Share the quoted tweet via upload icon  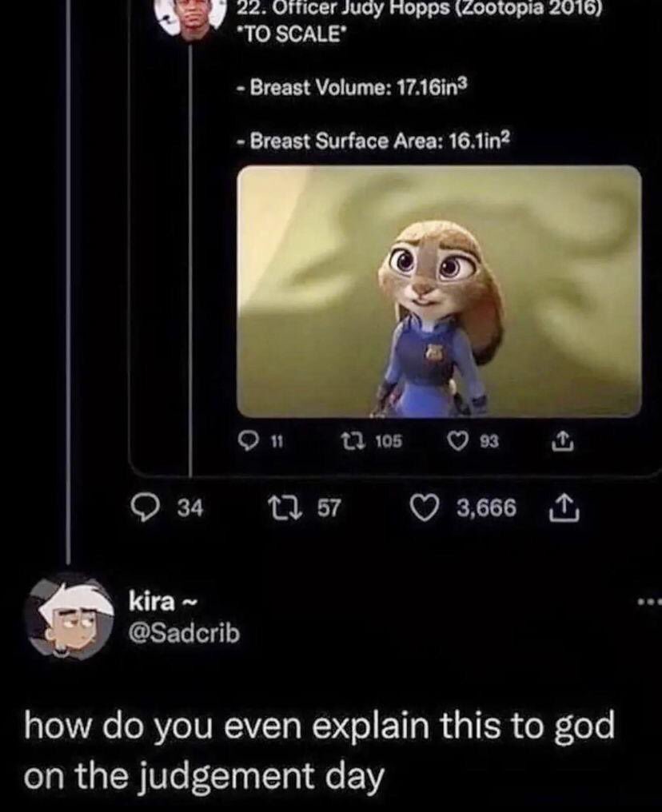click(562, 441)
